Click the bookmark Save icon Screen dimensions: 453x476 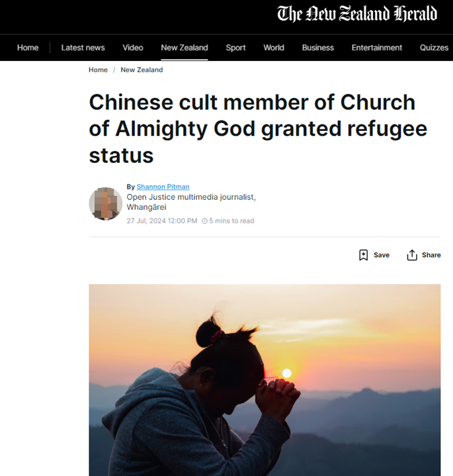(x=363, y=255)
